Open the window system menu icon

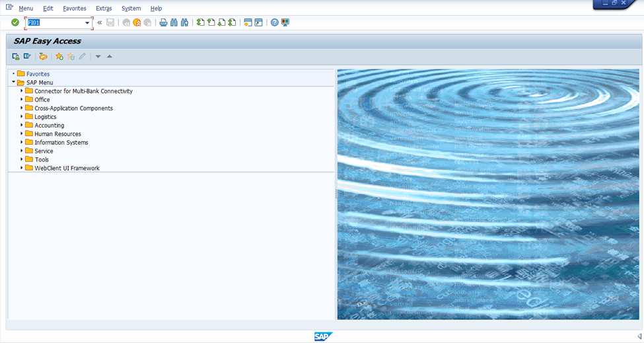click(x=9, y=7)
